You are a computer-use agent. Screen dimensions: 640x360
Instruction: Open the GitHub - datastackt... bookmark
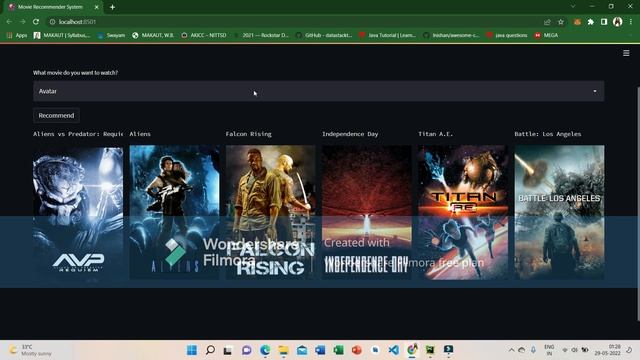[324, 35]
